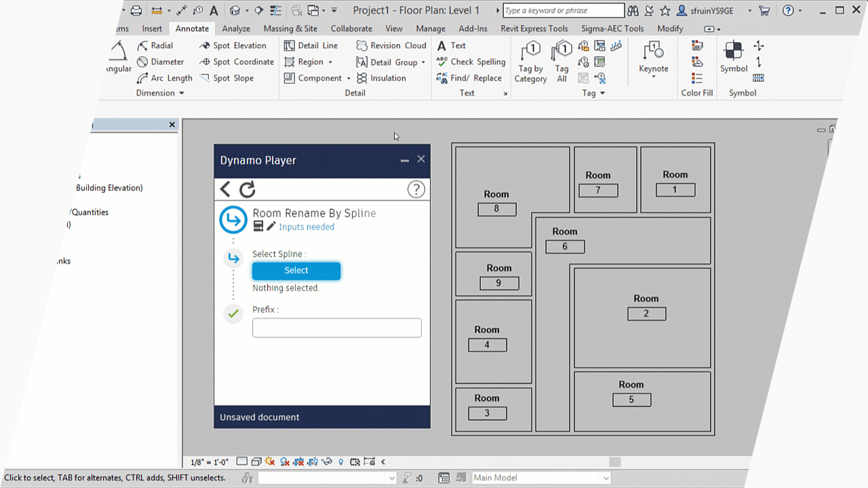This screenshot has height=488, width=868.
Task: Select the Measure tool in quick access toolbar
Action: pos(157,10)
